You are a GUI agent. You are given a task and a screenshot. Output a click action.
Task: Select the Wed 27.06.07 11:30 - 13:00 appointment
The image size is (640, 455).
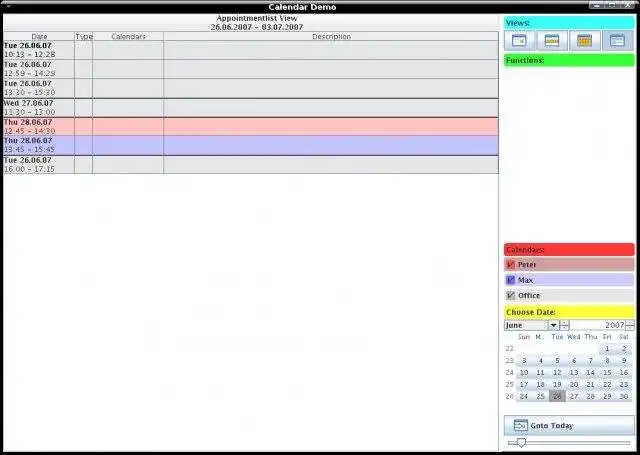tap(251, 108)
